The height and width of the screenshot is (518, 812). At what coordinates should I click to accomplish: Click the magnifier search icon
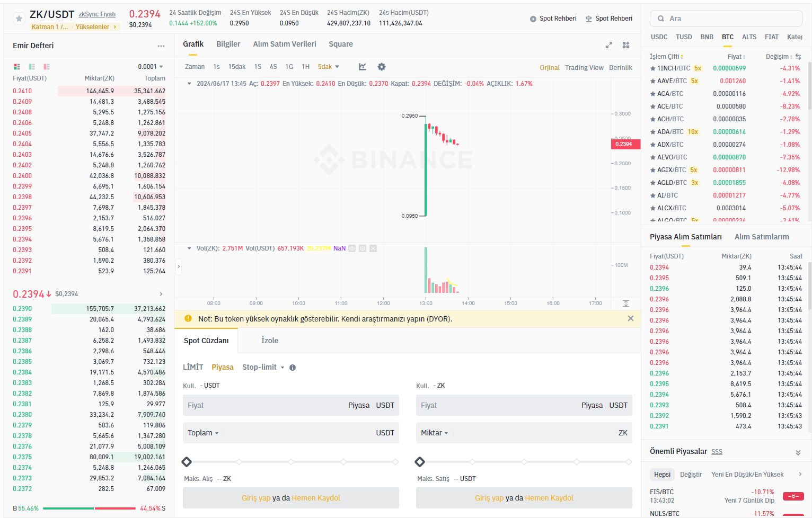[661, 19]
